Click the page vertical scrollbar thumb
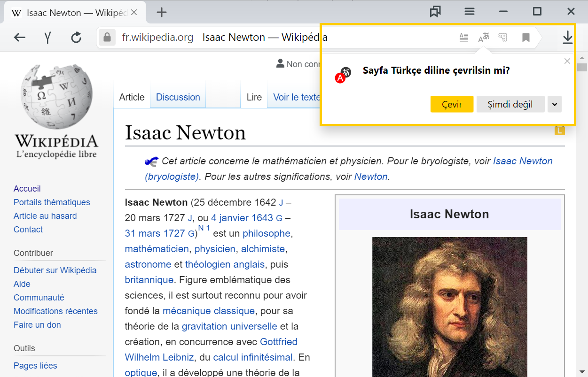Image resolution: width=588 pixels, height=377 pixels. click(x=582, y=67)
